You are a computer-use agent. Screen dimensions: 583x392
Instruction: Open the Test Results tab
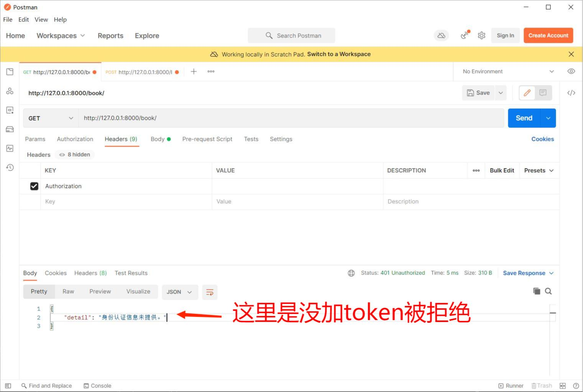tap(131, 273)
